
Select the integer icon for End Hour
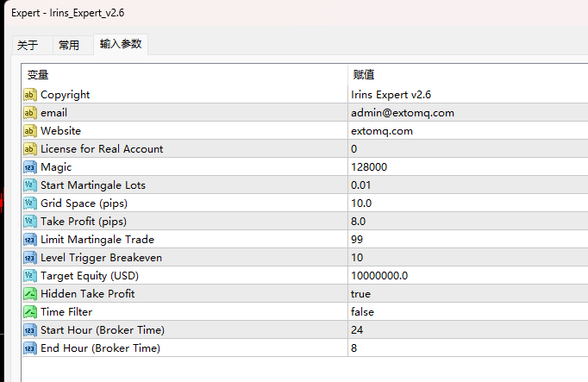tap(30, 348)
